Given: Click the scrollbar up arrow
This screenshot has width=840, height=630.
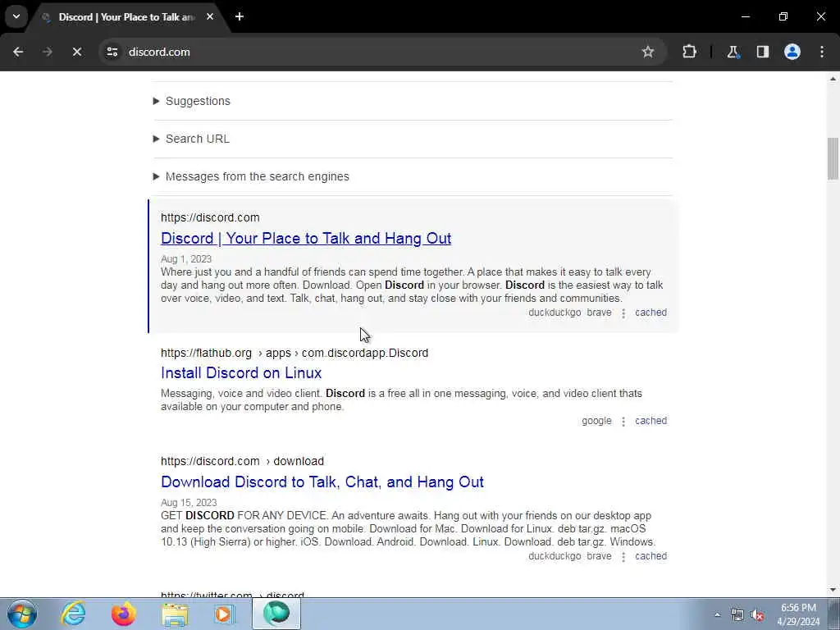Looking at the screenshot, I should [833, 79].
